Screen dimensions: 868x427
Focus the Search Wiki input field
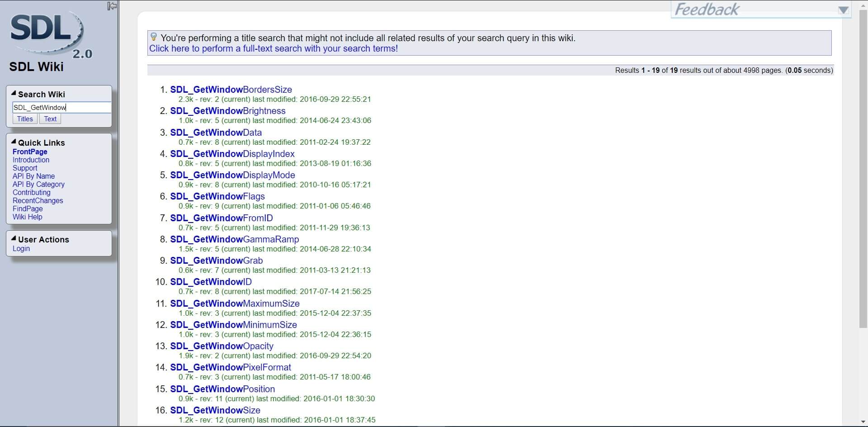(x=61, y=107)
